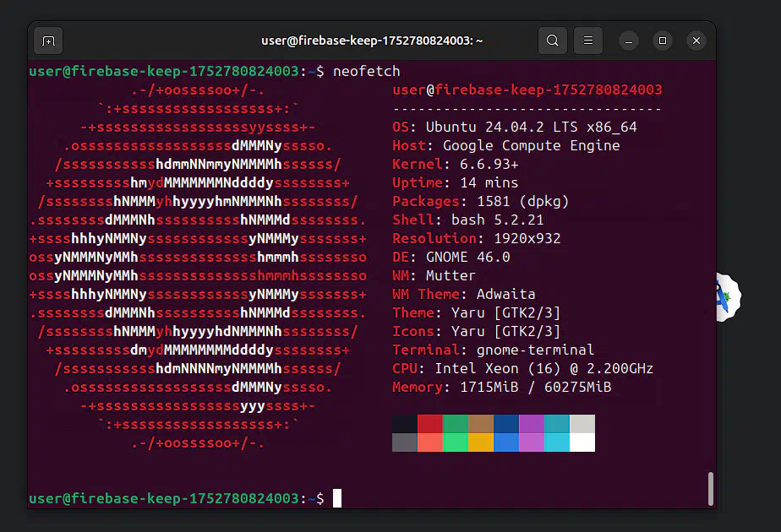
Task: Click the bright yellow color block in bottom row
Action: [x=481, y=442]
